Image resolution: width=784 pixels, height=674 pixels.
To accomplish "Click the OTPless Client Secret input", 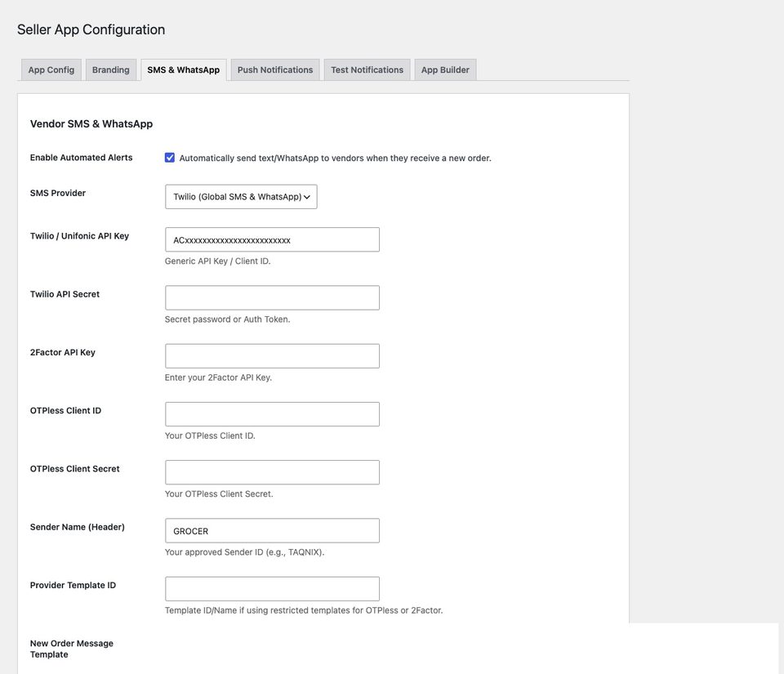I will 272,472.
